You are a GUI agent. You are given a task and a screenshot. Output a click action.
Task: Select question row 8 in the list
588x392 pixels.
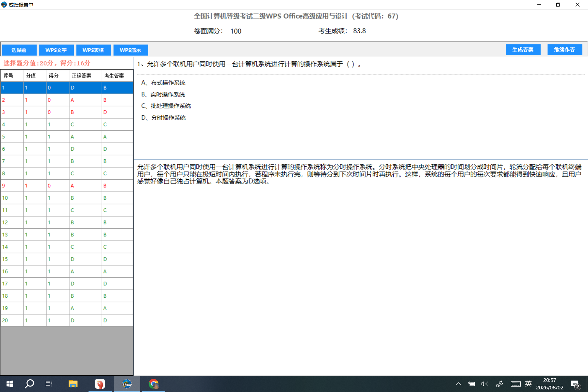67,173
